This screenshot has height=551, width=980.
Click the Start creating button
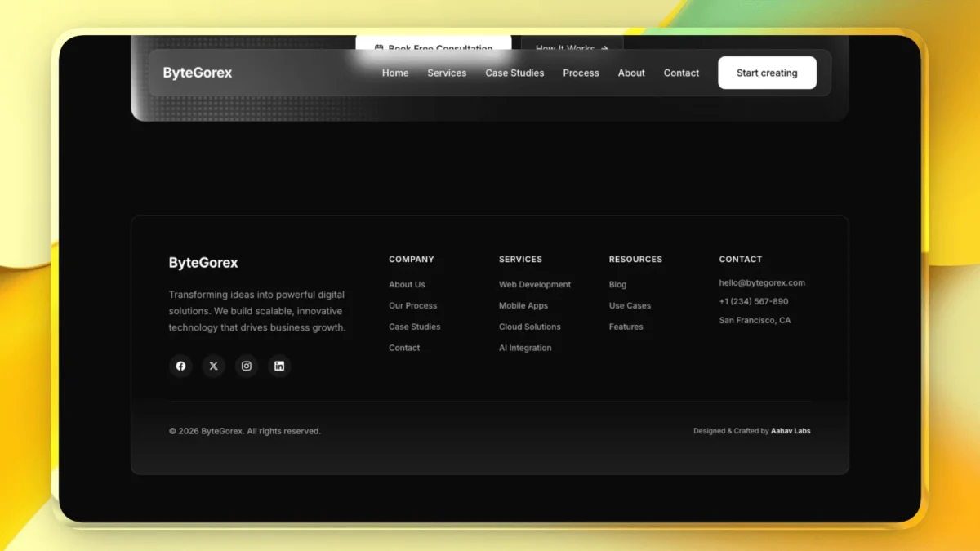click(767, 73)
